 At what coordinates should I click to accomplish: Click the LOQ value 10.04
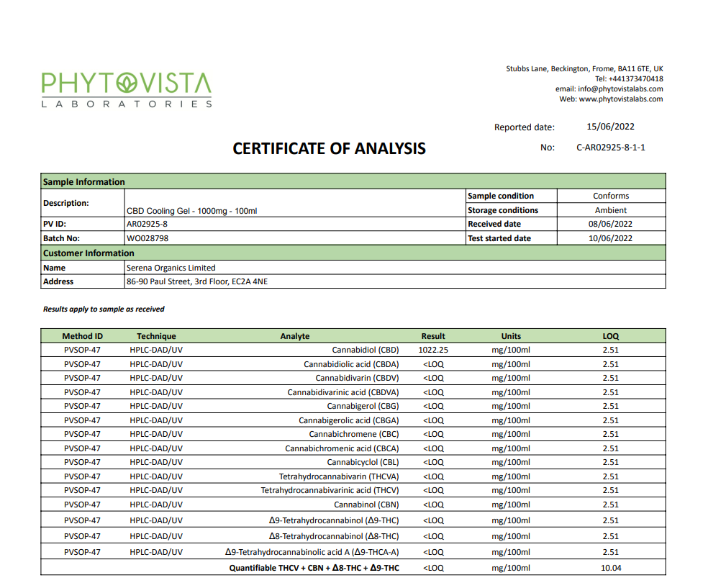(611, 568)
